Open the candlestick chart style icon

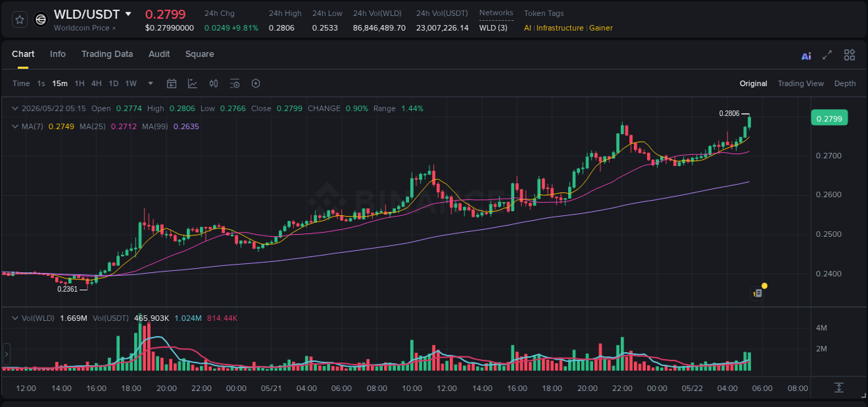coord(214,83)
